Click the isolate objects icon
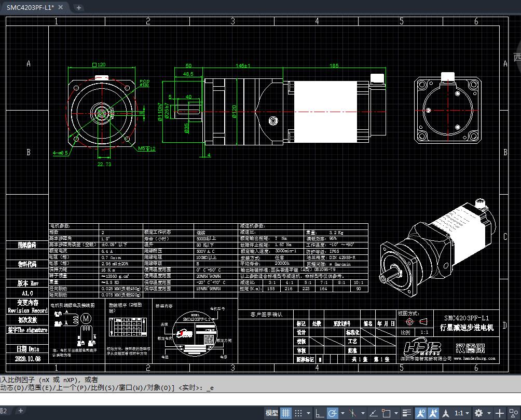This screenshot has height=420, width=521. coord(514,413)
